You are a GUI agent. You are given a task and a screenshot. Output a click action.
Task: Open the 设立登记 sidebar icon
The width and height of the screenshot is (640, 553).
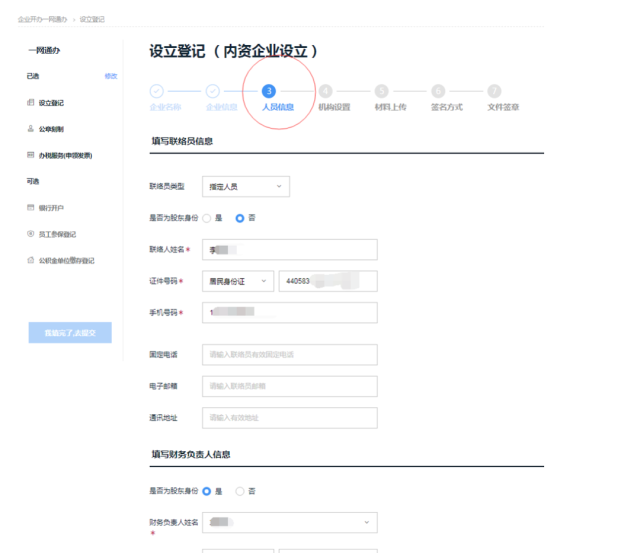31,102
